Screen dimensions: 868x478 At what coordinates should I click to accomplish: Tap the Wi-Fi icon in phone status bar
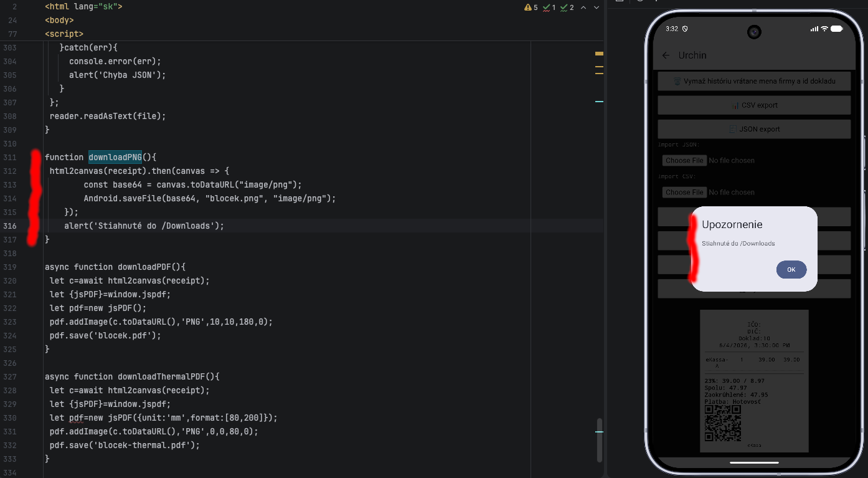click(824, 29)
